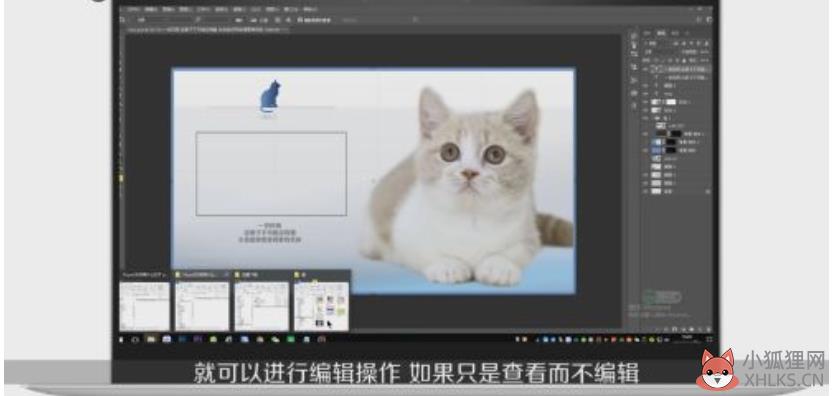Screen dimensions: 835x396
Task: Click the blue cat silhouette logo
Action: 270,97
